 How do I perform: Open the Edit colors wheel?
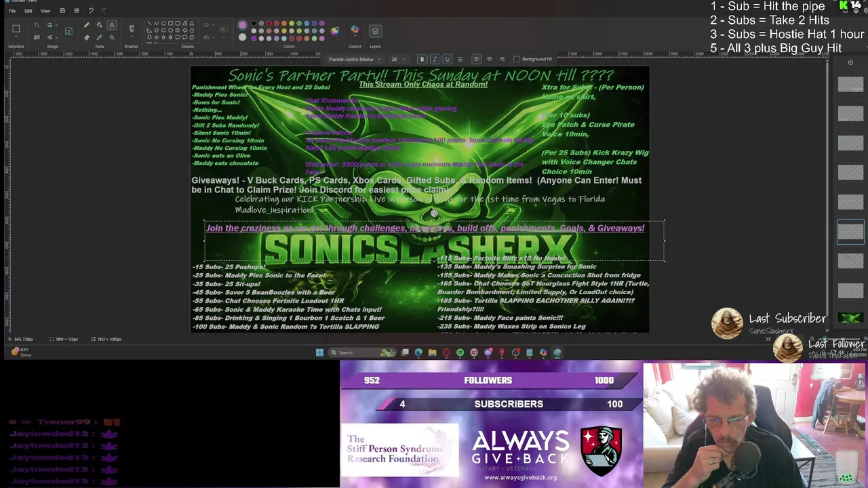334,31
